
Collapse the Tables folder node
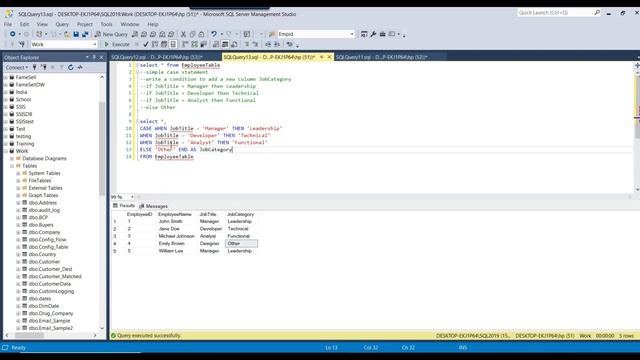(x=12, y=166)
